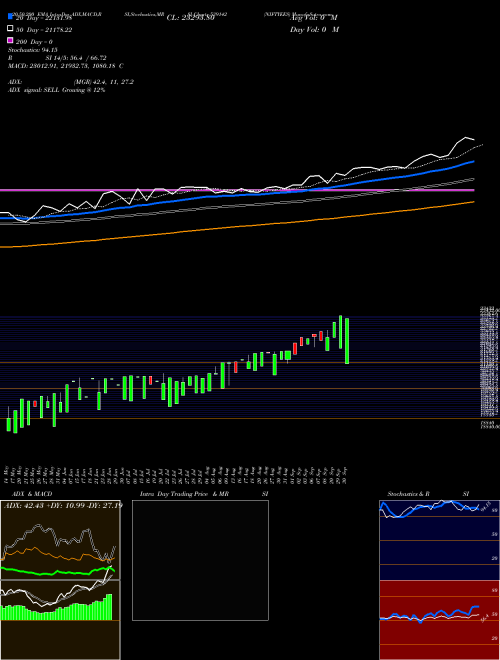Select the '50 Day = 21178.22' legend text
Viewport: 500px width, 660px height.
point(44,29)
